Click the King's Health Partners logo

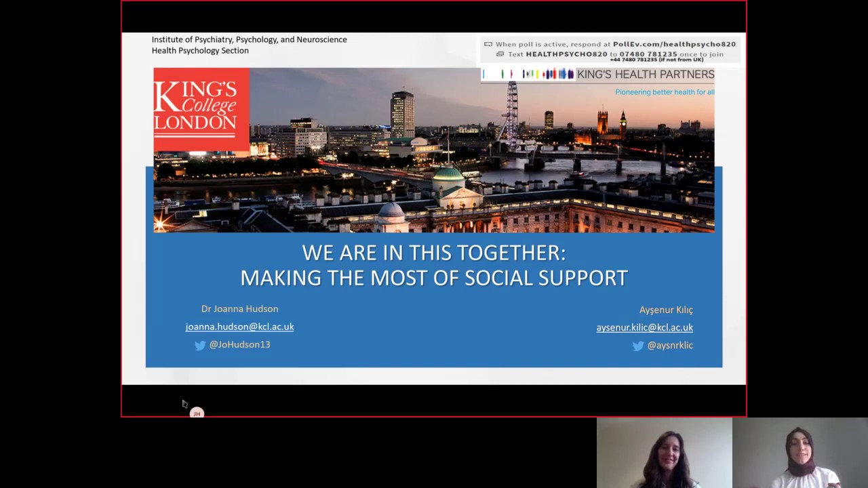(x=597, y=75)
